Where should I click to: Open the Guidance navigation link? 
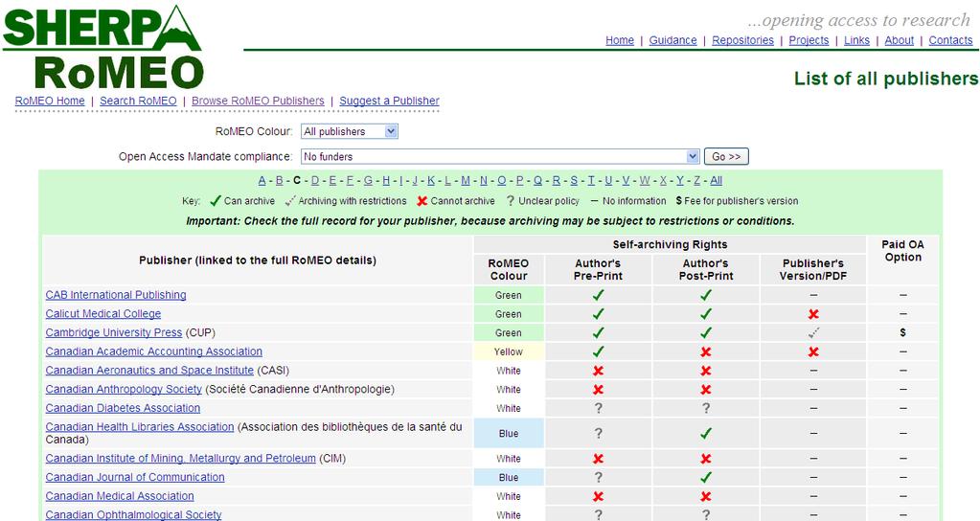(x=672, y=40)
